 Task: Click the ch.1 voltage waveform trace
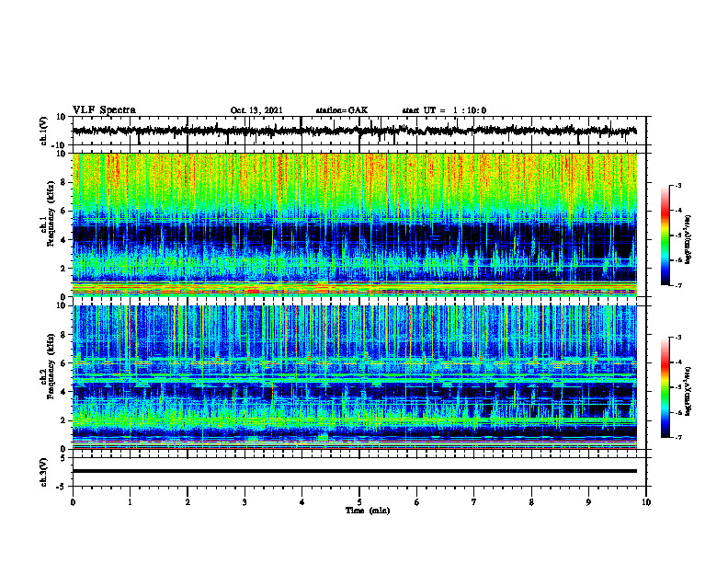coord(354,131)
